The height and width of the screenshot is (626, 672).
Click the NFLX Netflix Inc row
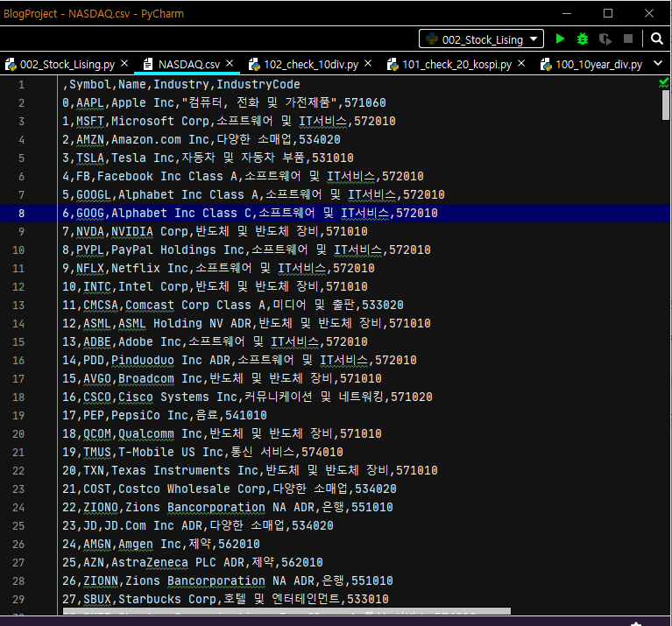(x=218, y=269)
